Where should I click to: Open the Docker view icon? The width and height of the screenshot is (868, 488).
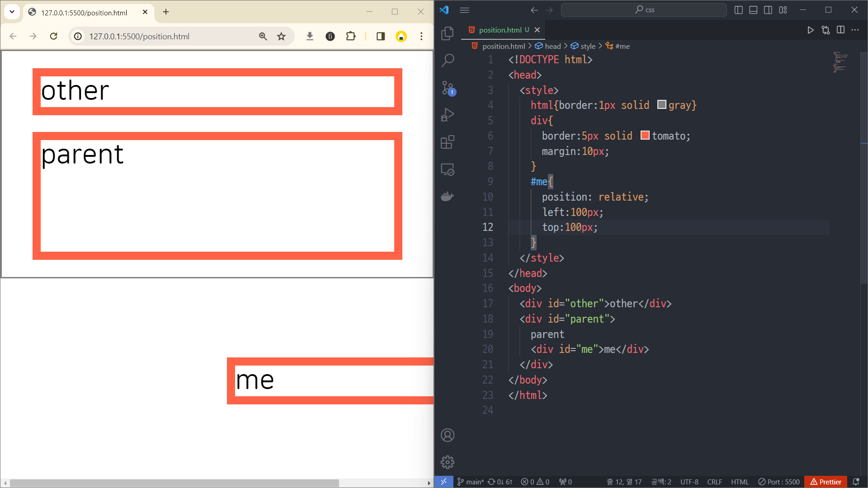(x=447, y=197)
